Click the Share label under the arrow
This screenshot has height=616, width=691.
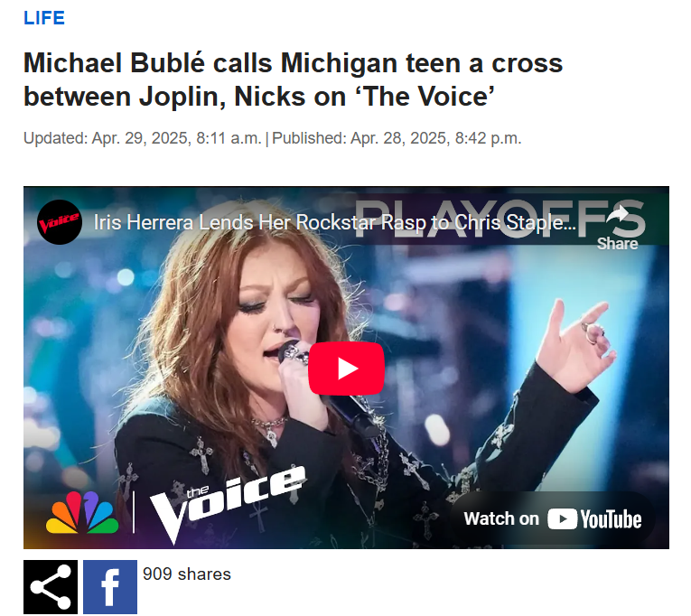[618, 244]
